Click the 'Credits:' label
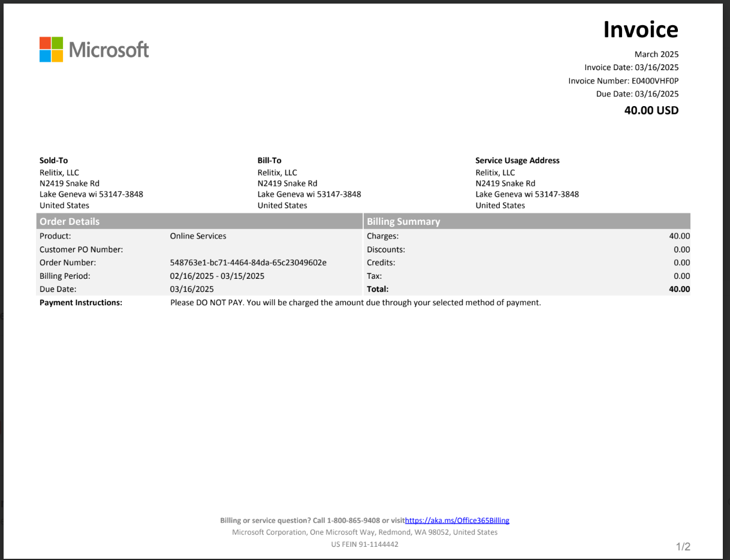730x560 pixels. 381,263
